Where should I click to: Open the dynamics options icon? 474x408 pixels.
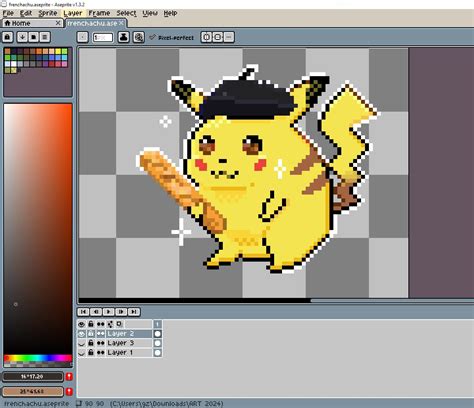139,37
